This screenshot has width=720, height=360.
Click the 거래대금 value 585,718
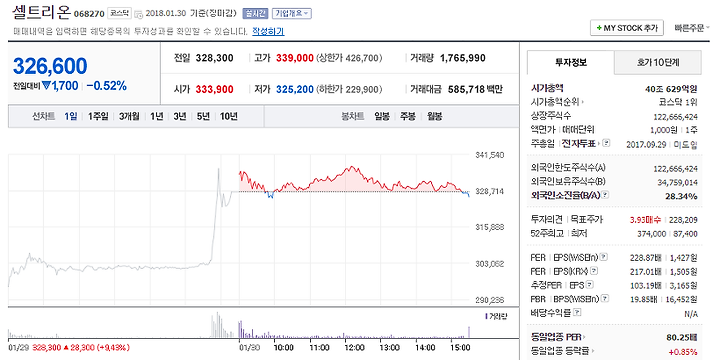[465, 89]
